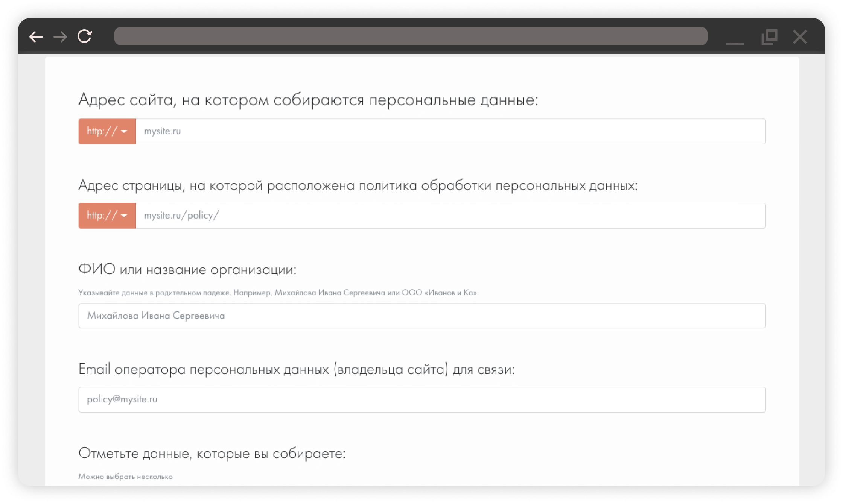
Task: Click the 'Адрес сайта' field label
Action: [x=308, y=100]
